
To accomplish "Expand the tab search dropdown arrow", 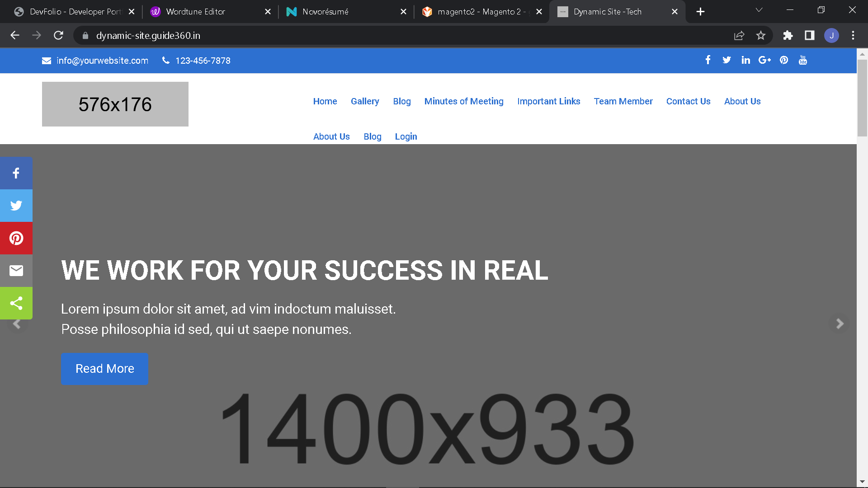I will click(x=759, y=10).
